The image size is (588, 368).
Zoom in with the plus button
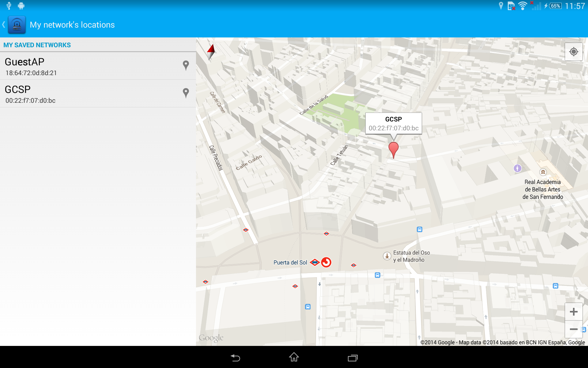573,312
